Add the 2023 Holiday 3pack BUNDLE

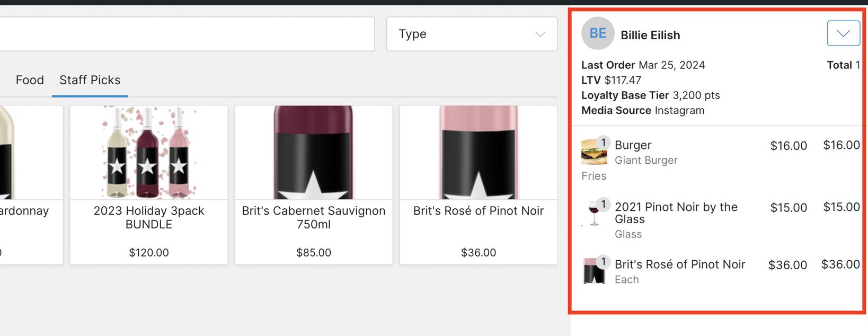(149, 184)
